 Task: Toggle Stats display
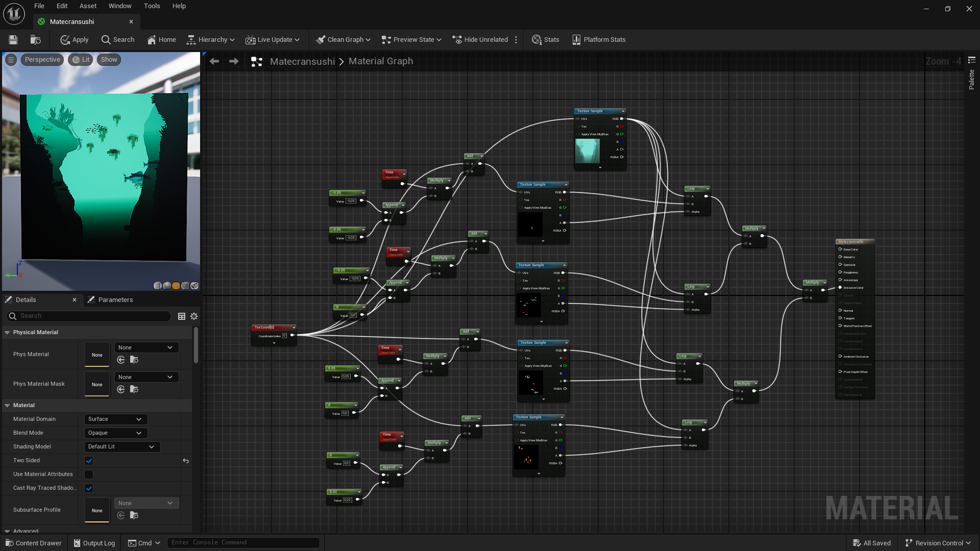545,40
